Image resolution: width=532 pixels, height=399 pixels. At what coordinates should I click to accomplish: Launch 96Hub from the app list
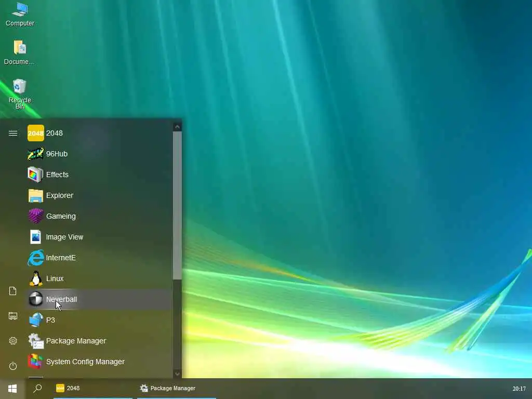click(36, 154)
